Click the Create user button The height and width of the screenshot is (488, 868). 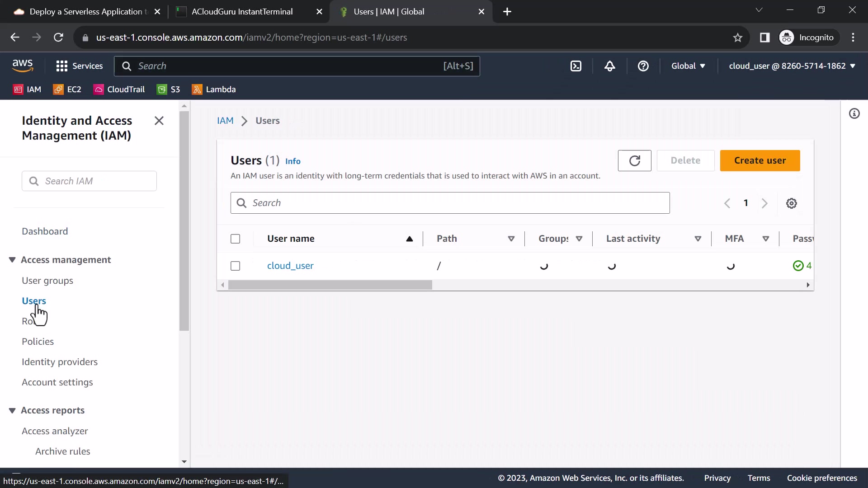point(759,160)
